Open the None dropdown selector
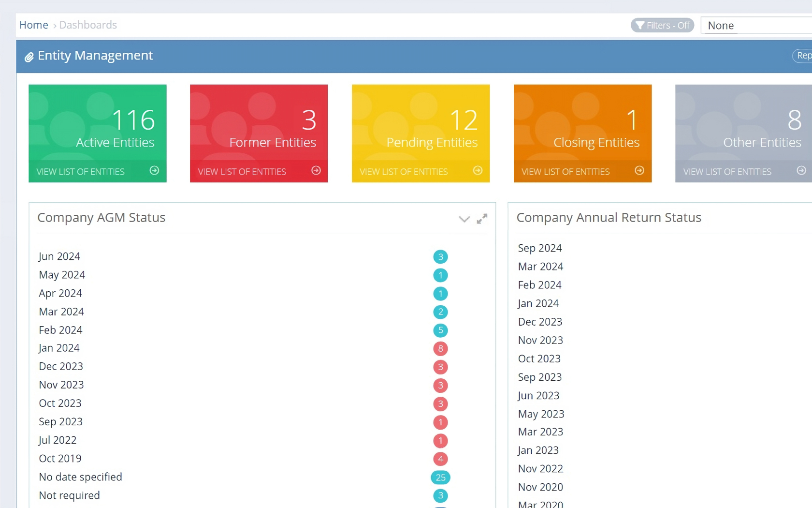This screenshot has height=508, width=812. coord(756,25)
